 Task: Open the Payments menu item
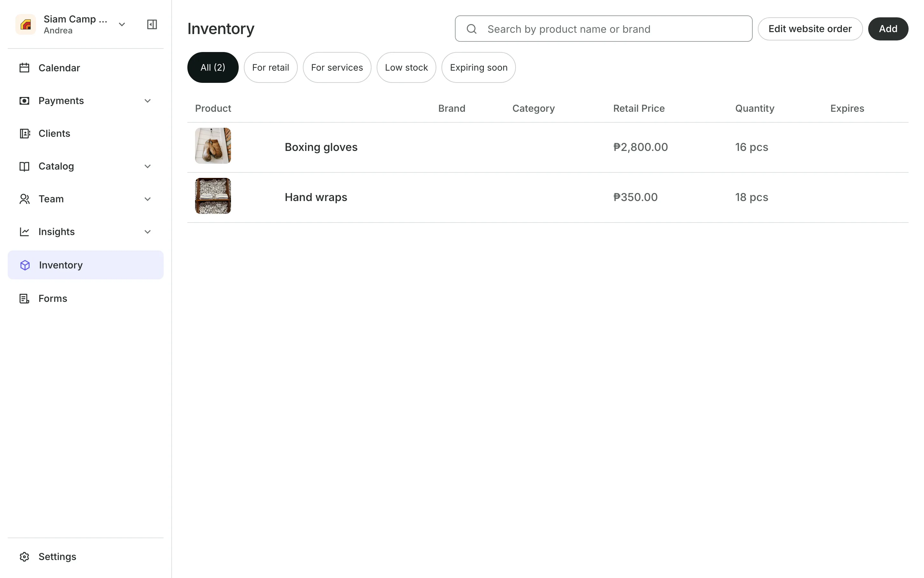pos(86,101)
